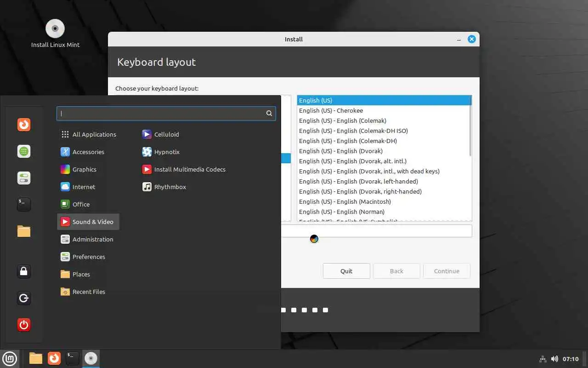
Task: Open System Settings toggle icon in menu sidebar
Action: click(x=24, y=178)
